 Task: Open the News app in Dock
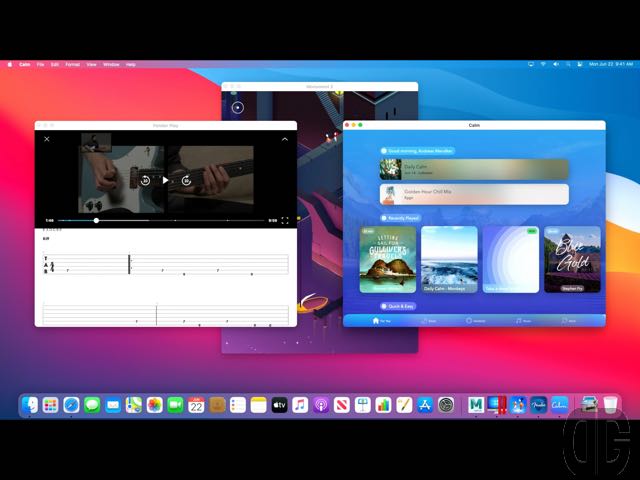coord(342,405)
